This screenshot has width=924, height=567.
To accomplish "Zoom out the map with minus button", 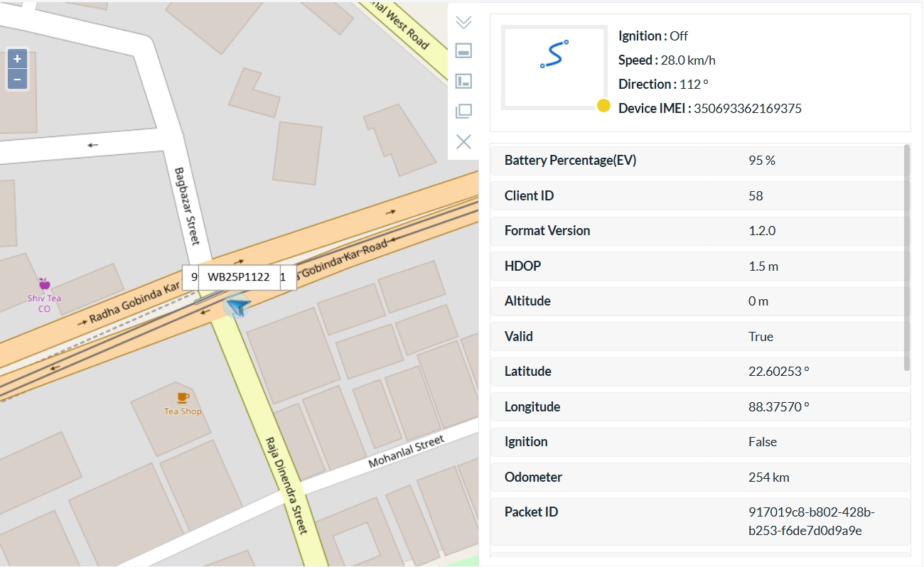I will click(x=17, y=79).
